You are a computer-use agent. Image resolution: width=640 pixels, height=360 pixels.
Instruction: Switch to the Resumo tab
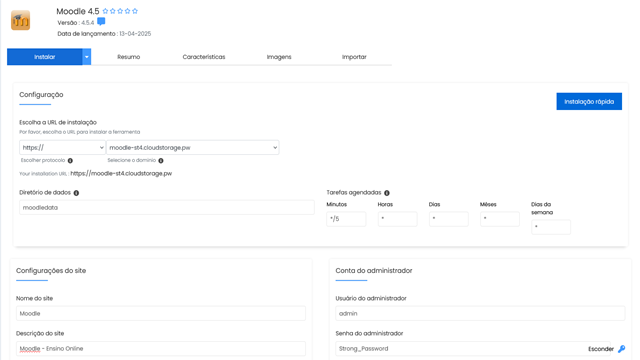tap(129, 57)
